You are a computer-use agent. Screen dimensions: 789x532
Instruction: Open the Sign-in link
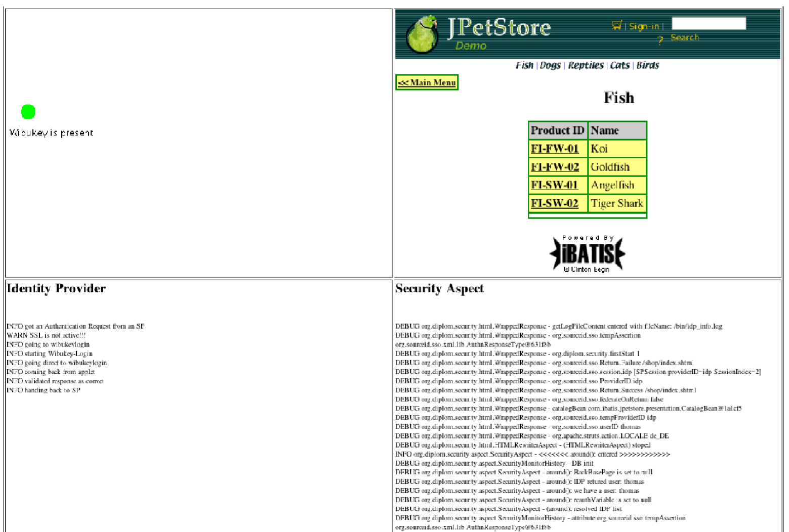pyautogui.click(x=644, y=26)
